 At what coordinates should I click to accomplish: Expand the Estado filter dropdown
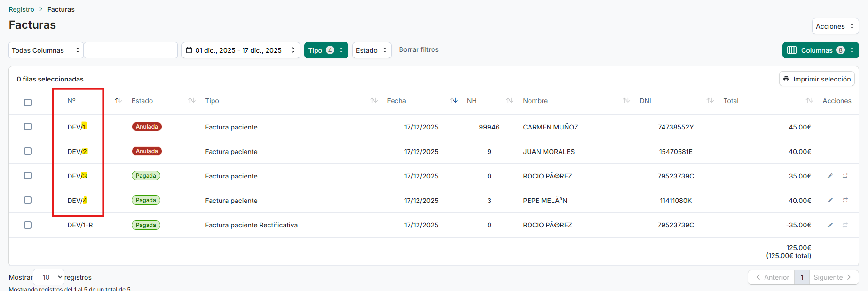(371, 50)
